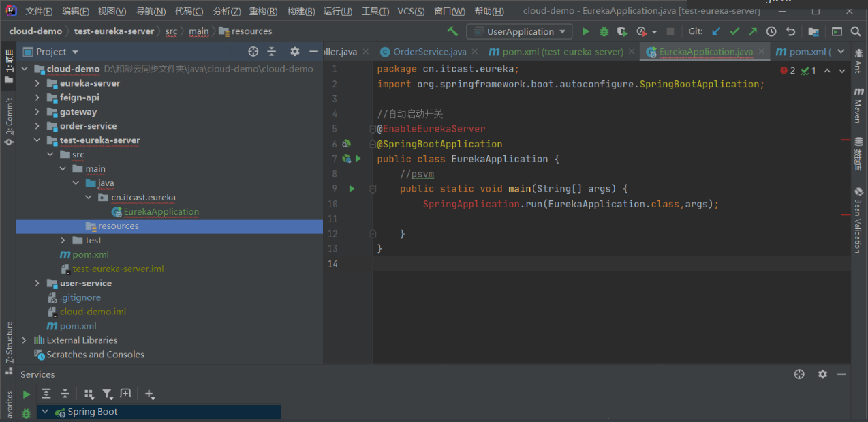Toggle the Maven tool window
The height and width of the screenshot is (422, 868).
tap(858, 106)
